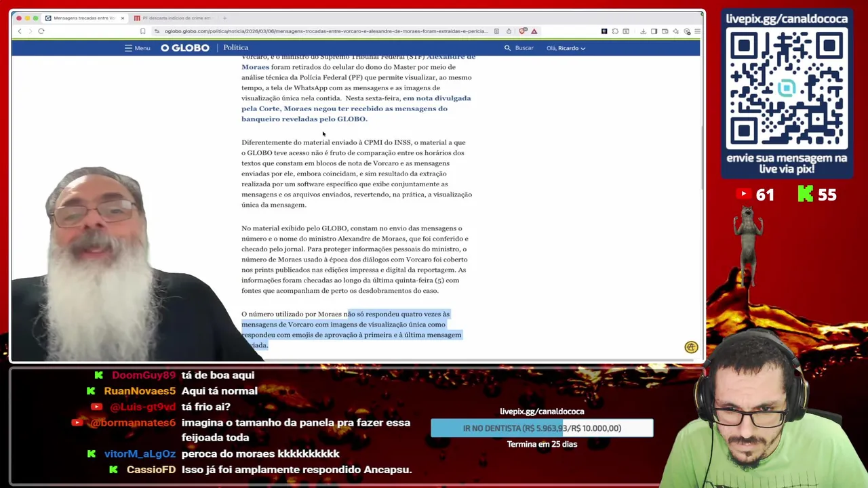The image size is (868, 488).
Task: Open site info icon in address bar
Action: tap(157, 31)
